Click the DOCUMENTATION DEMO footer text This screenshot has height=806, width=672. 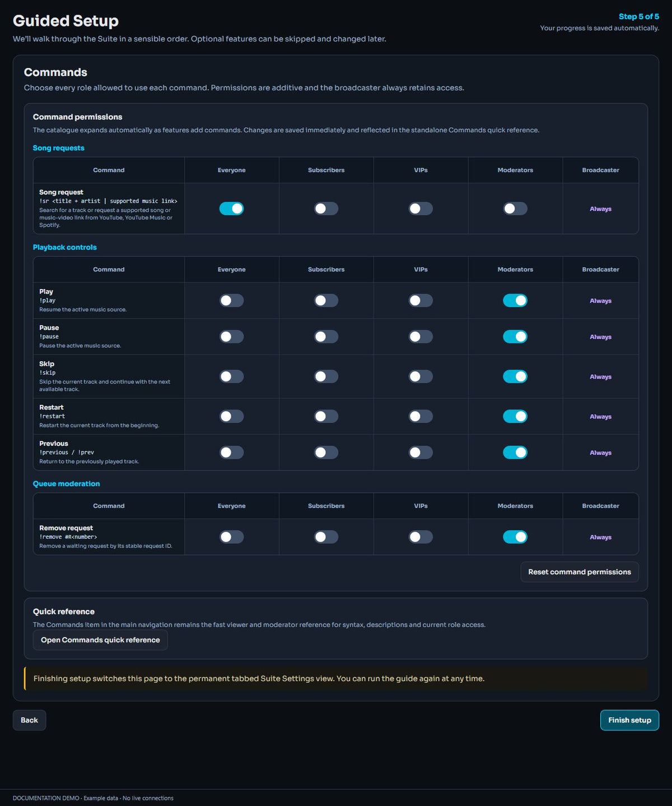click(x=93, y=798)
